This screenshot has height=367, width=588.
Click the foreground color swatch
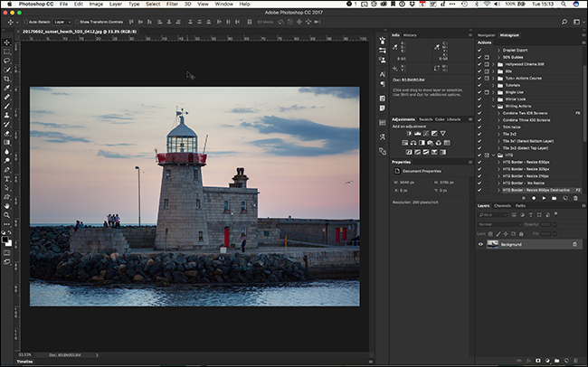[x=5, y=237]
